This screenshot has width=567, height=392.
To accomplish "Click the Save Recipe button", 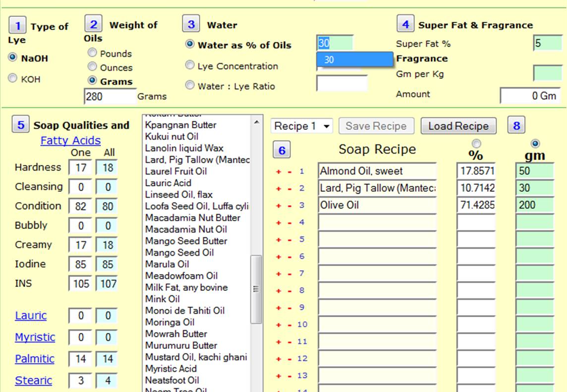I will tap(376, 126).
